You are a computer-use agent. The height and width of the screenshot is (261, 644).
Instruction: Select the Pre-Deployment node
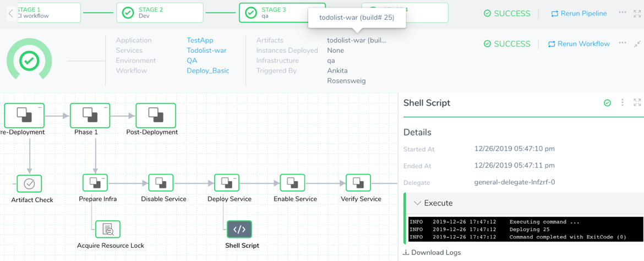pyautogui.click(x=24, y=115)
